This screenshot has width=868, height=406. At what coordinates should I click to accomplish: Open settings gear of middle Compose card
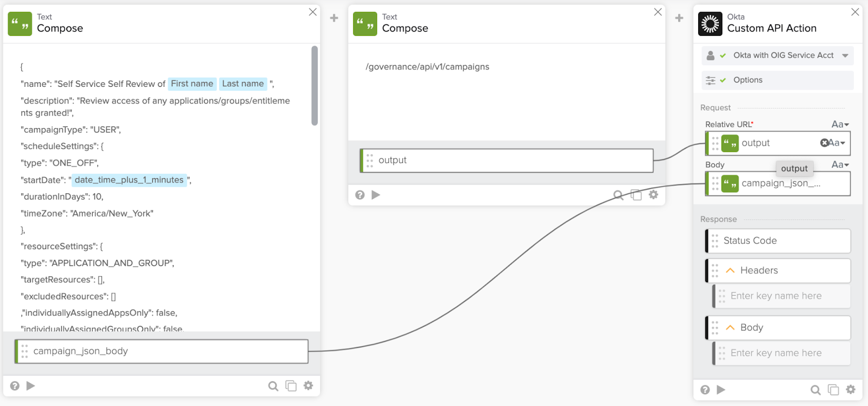point(653,195)
